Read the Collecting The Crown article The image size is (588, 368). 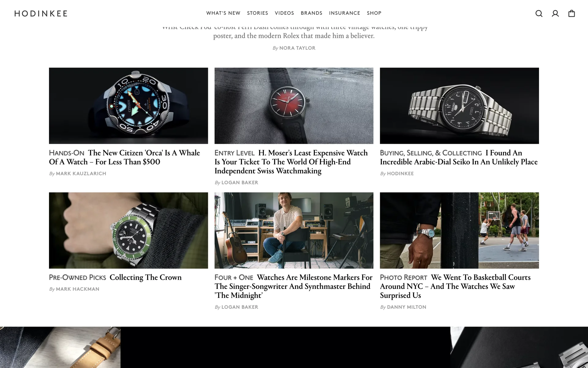145,277
